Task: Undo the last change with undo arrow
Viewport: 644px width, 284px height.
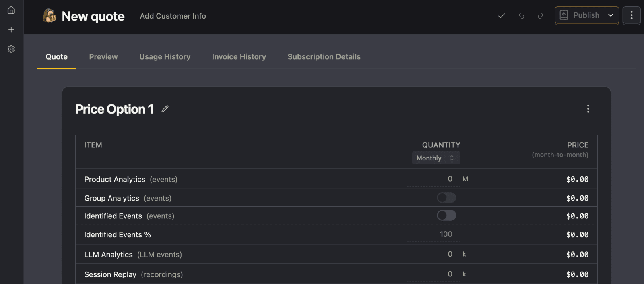Action: (521, 16)
